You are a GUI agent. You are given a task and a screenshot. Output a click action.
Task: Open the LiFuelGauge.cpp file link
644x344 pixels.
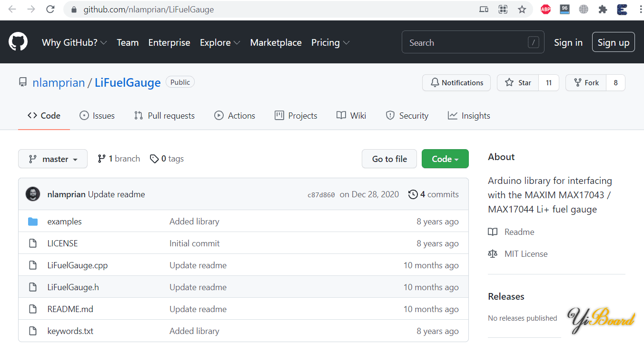tap(78, 265)
